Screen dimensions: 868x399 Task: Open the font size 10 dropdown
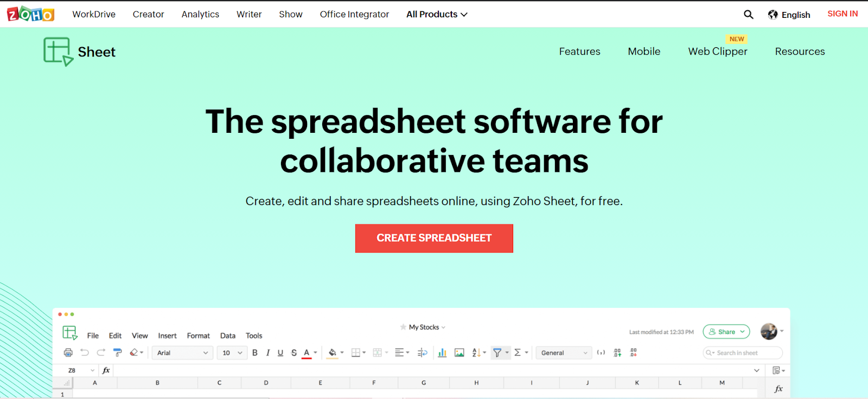[232, 353]
